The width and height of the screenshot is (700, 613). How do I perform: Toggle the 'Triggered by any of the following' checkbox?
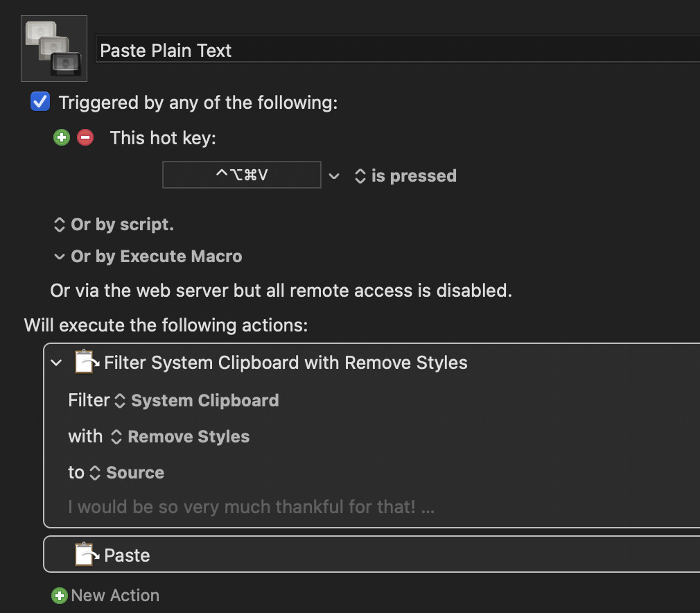tap(40, 101)
